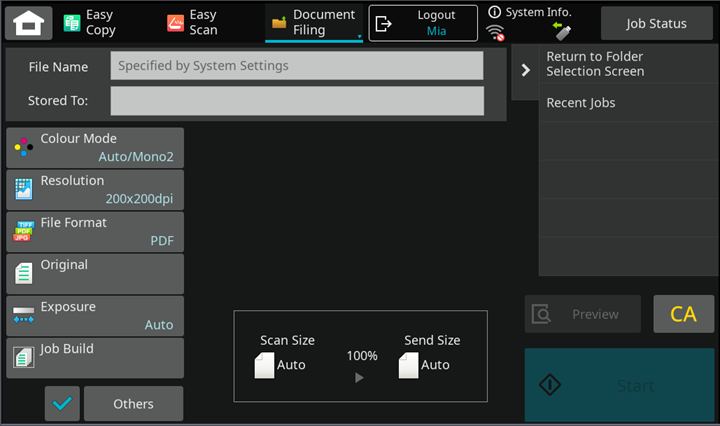
Task: Tap the Home icon button
Action: (x=28, y=23)
